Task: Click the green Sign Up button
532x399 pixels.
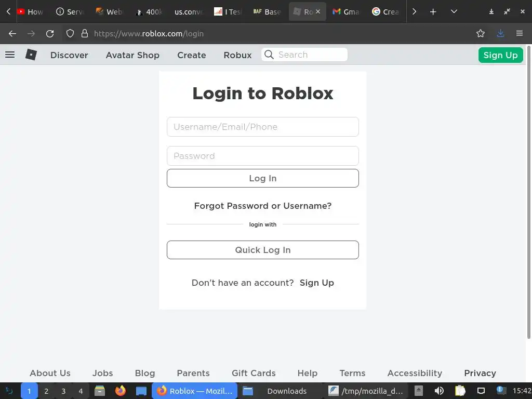Action: [x=500, y=55]
